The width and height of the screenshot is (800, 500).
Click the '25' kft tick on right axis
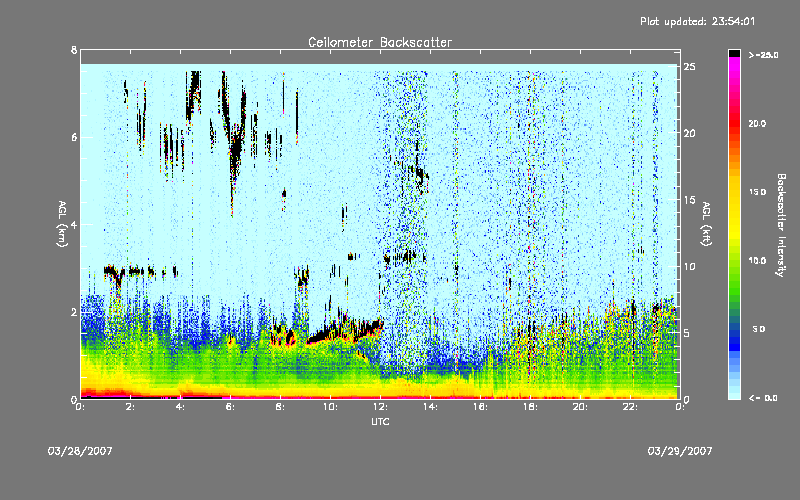tap(689, 67)
